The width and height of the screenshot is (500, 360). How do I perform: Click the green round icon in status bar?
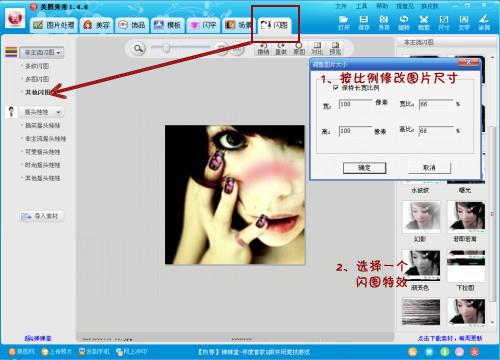445,351
